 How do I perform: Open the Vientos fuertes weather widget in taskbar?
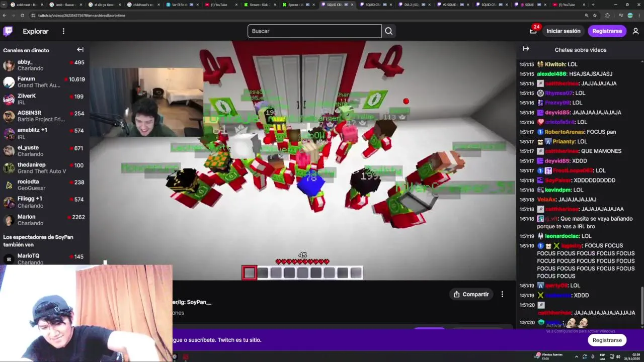[x=549, y=356]
